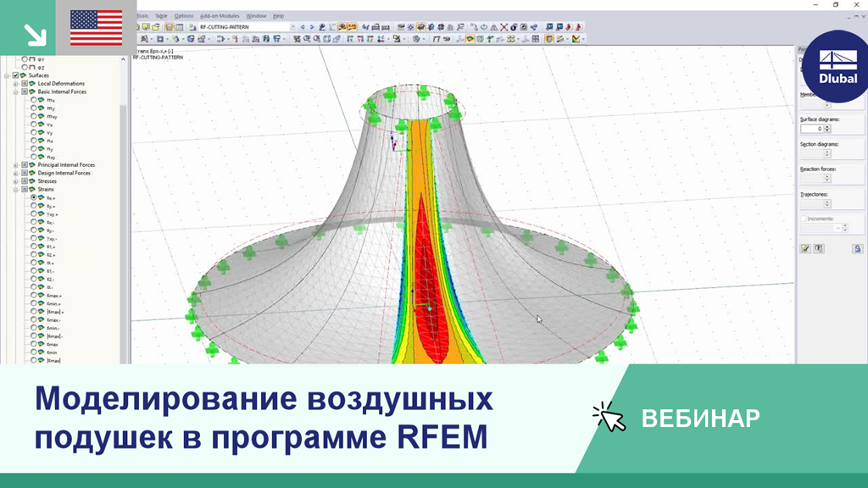Select the mx radio button under Basic Internal Forces
The width and height of the screenshot is (868, 488).
[x=34, y=100]
